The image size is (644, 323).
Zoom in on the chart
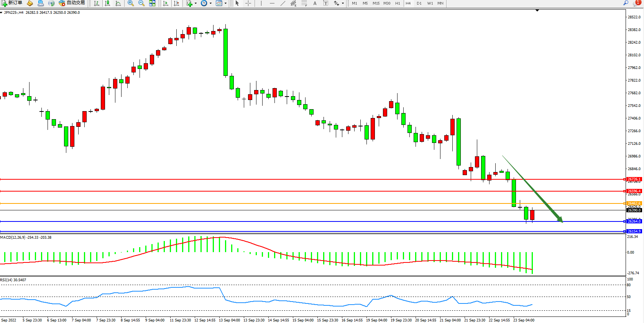pyautogui.click(x=131, y=3)
